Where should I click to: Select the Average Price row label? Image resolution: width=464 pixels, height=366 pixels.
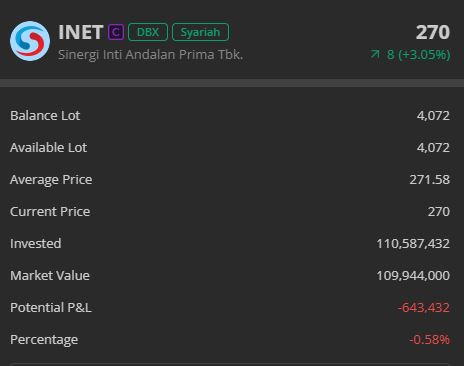pyautogui.click(x=51, y=180)
